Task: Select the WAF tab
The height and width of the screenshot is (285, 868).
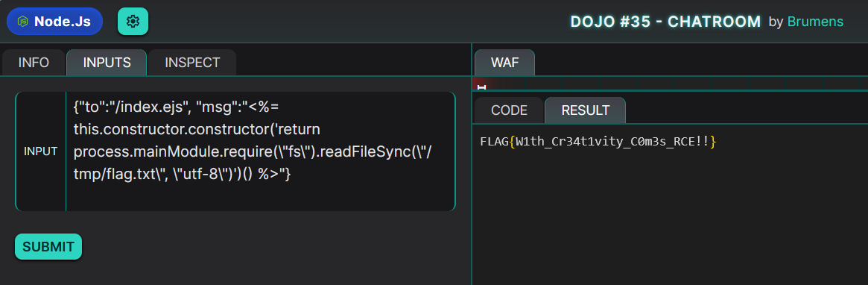Action: [x=505, y=63]
